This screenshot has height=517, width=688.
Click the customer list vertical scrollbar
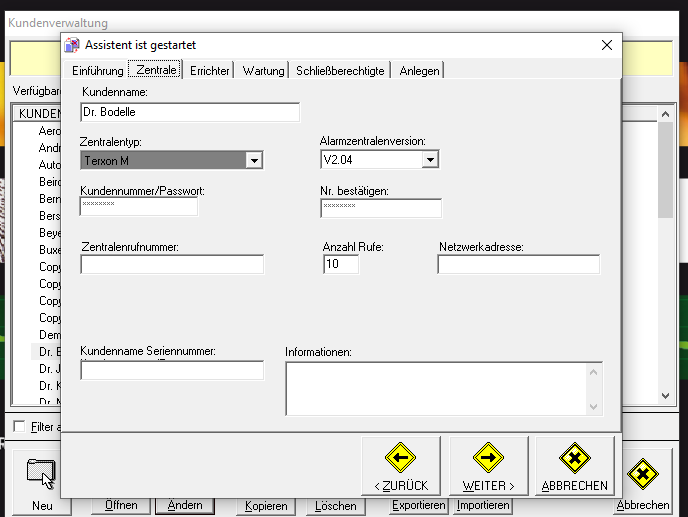(x=665, y=250)
